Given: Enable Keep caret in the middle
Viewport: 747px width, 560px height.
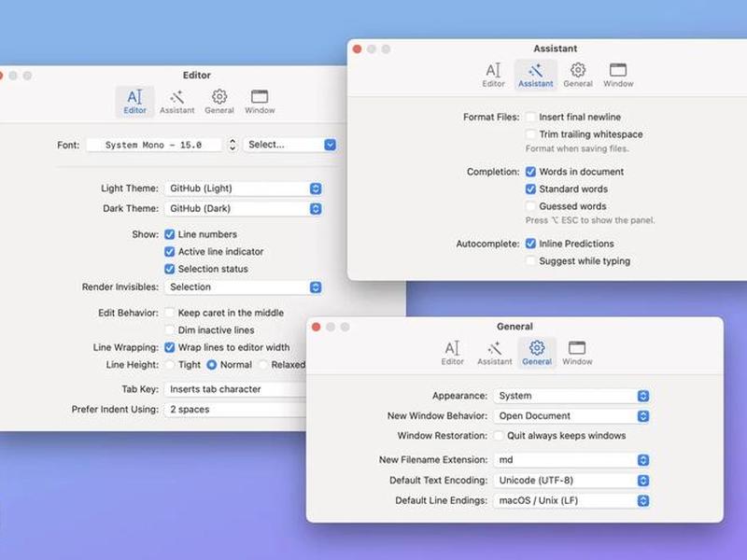Looking at the screenshot, I should click(169, 313).
